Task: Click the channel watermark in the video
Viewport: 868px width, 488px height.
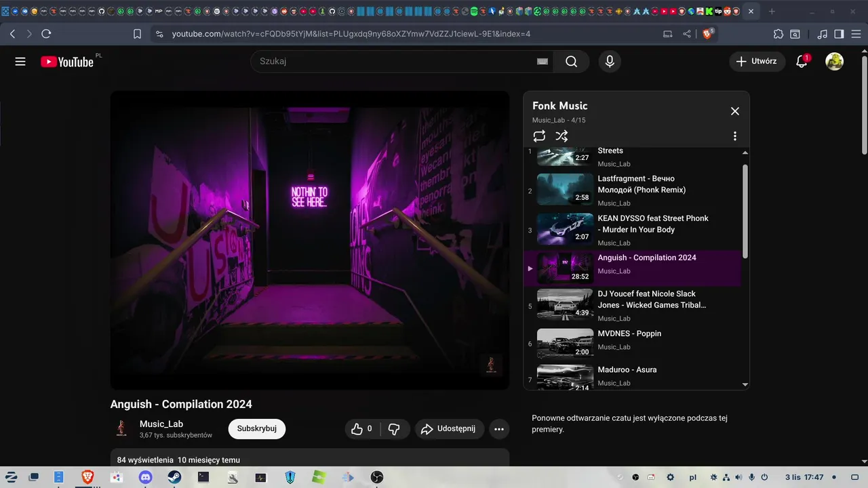Action: pyautogui.click(x=492, y=365)
